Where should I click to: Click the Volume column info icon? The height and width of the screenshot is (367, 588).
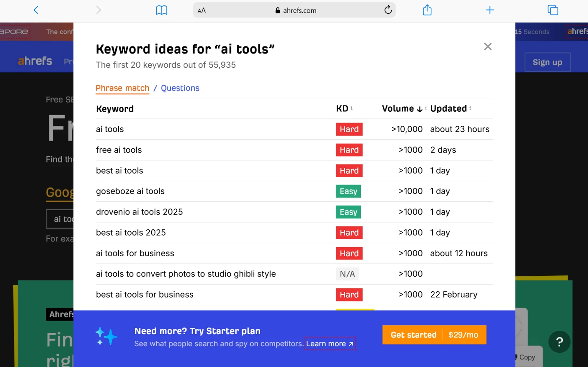pos(426,108)
